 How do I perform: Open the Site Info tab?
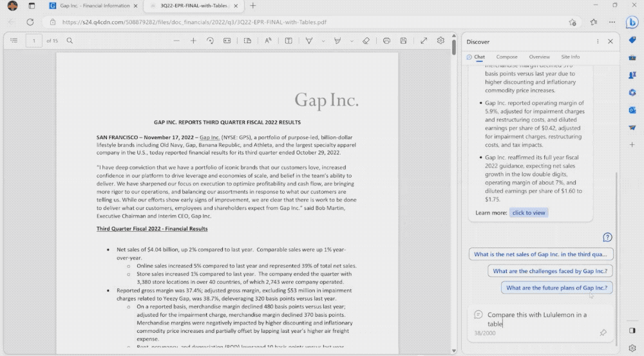pyautogui.click(x=570, y=57)
